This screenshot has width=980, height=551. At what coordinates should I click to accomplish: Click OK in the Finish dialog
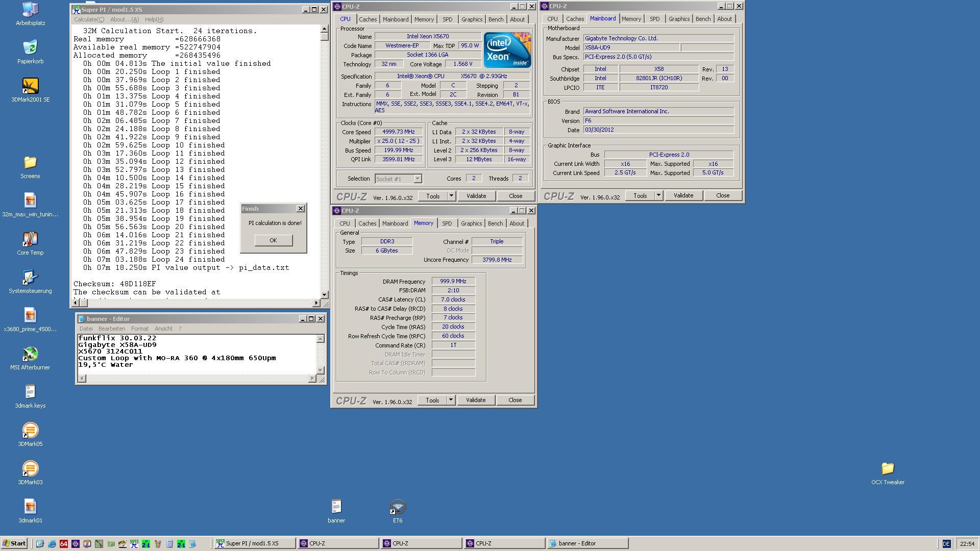point(273,240)
